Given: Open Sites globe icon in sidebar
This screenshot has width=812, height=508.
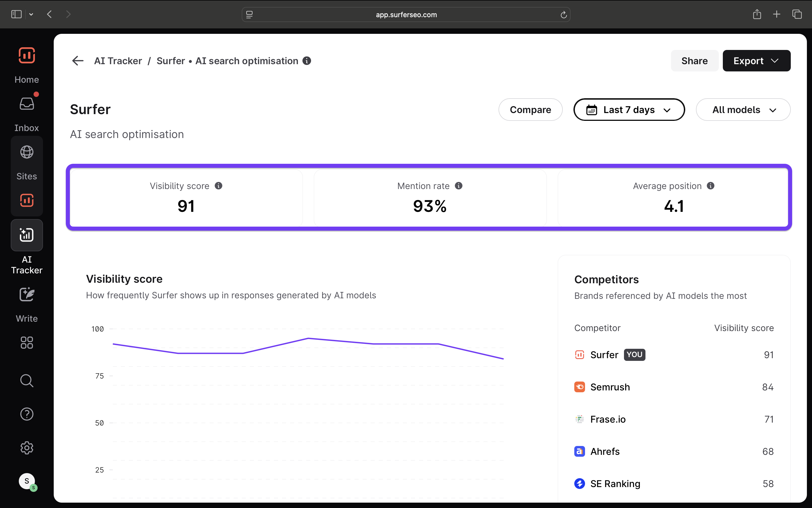Looking at the screenshot, I should pos(27,152).
